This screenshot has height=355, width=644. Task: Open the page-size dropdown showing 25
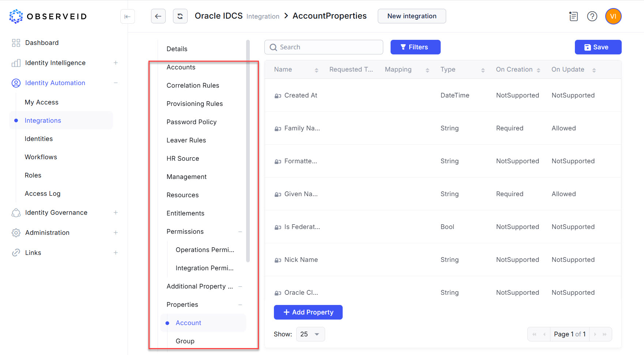click(x=310, y=334)
